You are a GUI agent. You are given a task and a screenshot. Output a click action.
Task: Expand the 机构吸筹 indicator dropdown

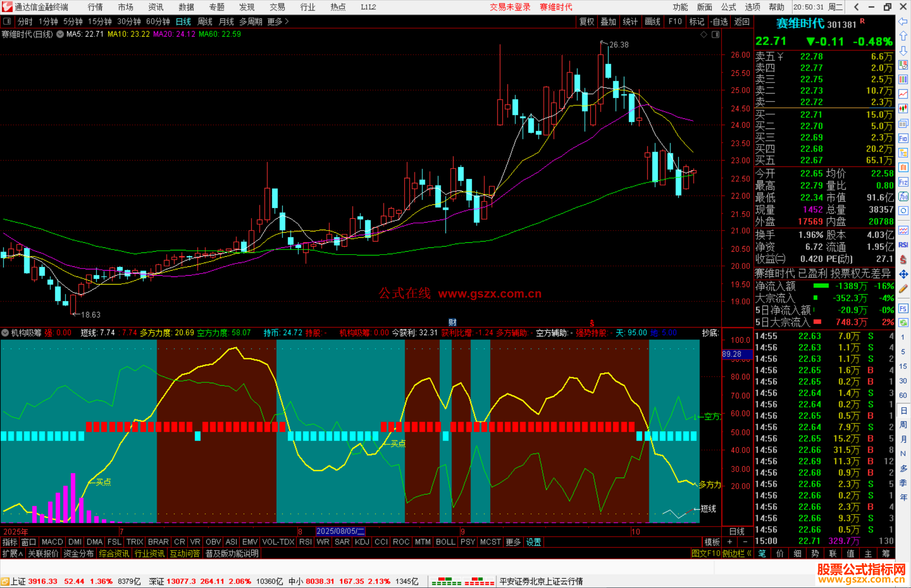point(5,333)
